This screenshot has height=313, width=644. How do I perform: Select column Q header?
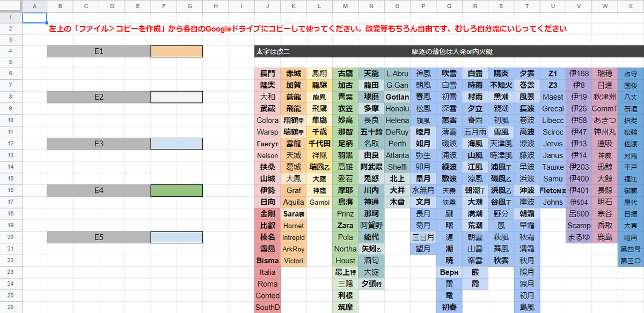(x=449, y=5)
